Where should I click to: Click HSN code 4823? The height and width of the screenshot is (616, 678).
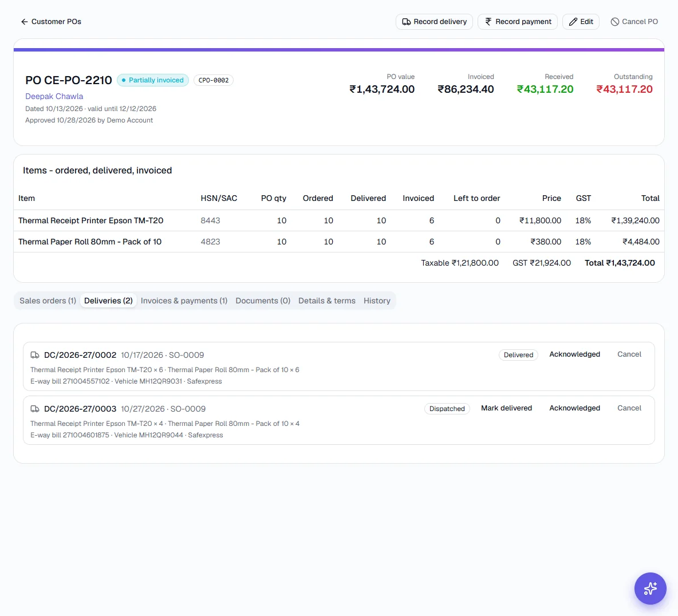point(210,242)
